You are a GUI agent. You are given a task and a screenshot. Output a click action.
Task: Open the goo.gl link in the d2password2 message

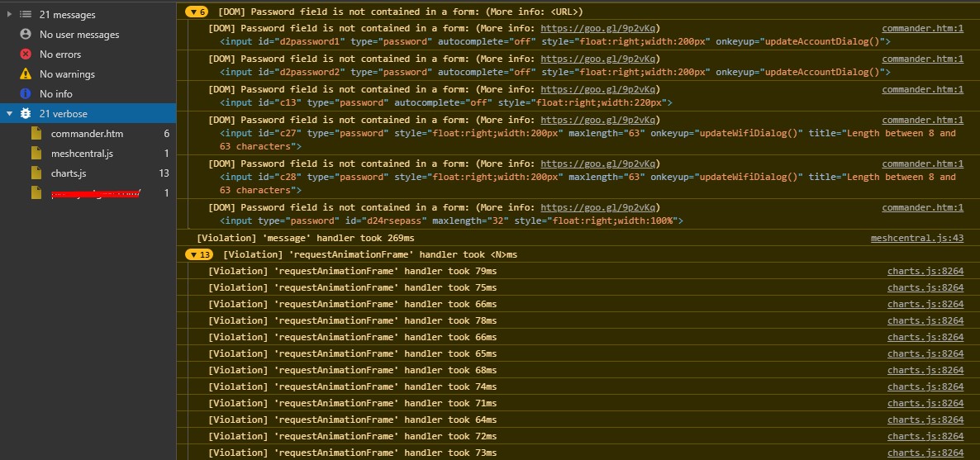click(599, 59)
